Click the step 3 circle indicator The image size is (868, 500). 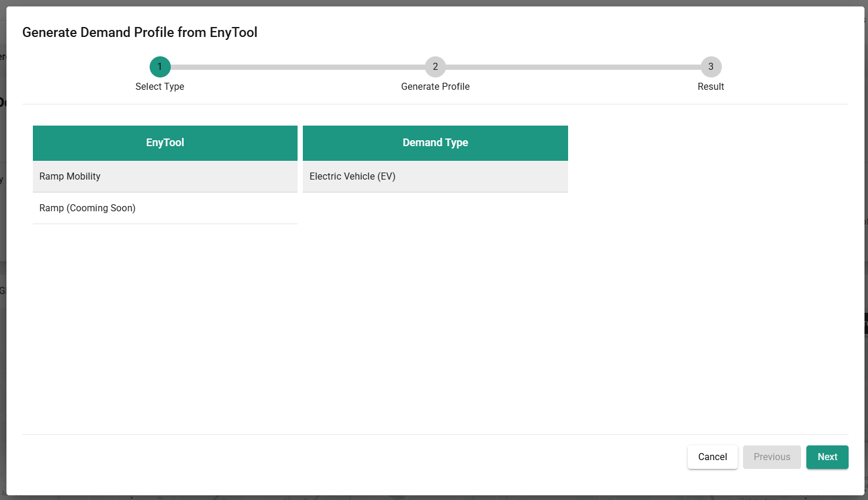(711, 67)
